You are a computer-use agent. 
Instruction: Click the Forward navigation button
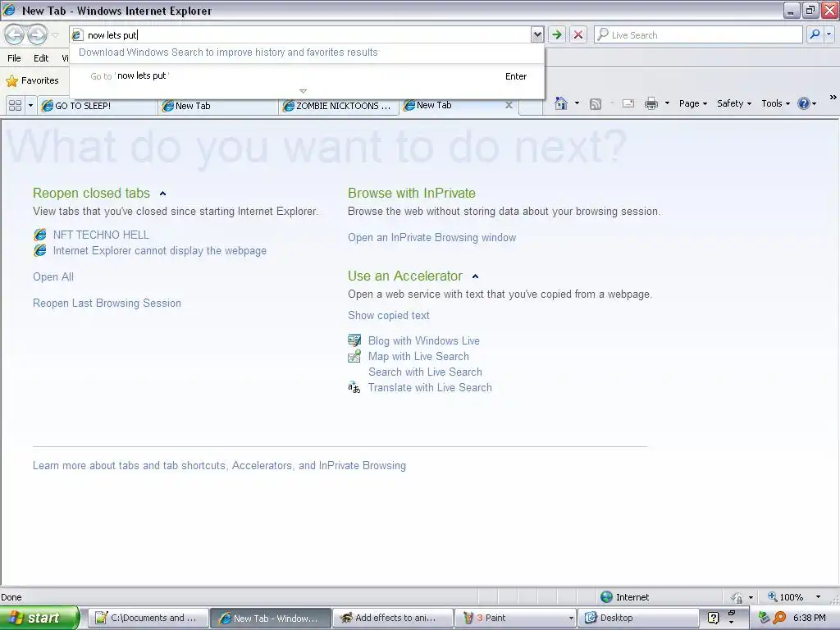coord(37,34)
